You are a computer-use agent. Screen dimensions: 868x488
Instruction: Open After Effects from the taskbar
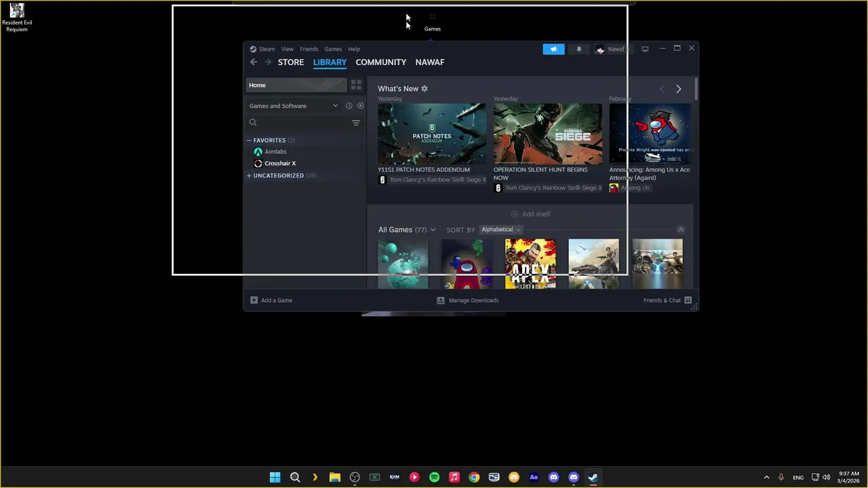(x=534, y=477)
